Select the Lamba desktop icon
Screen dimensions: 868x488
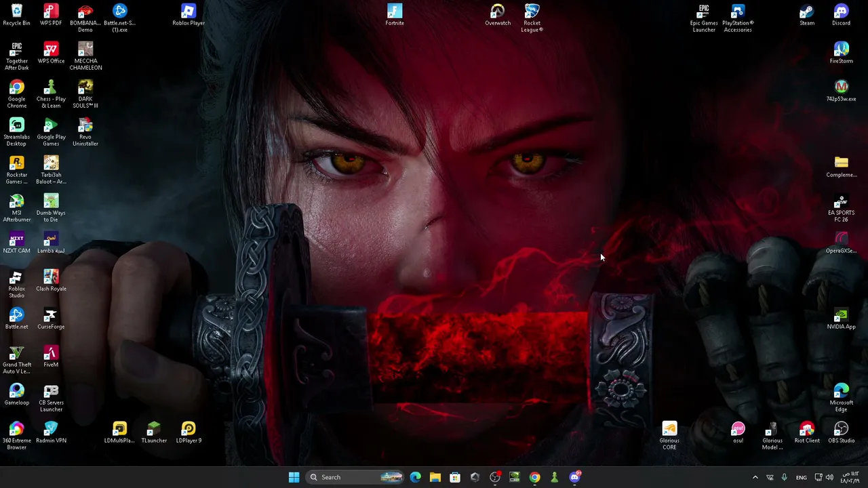point(51,243)
